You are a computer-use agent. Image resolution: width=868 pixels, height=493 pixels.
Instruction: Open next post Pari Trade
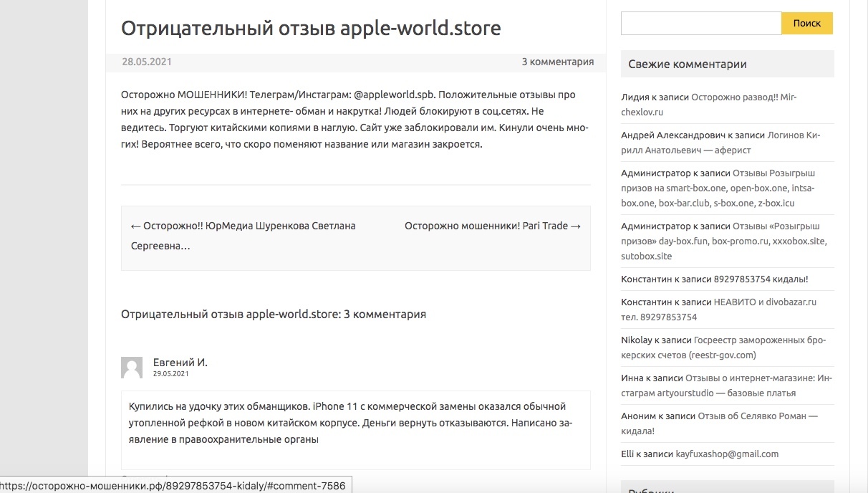[493, 226]
